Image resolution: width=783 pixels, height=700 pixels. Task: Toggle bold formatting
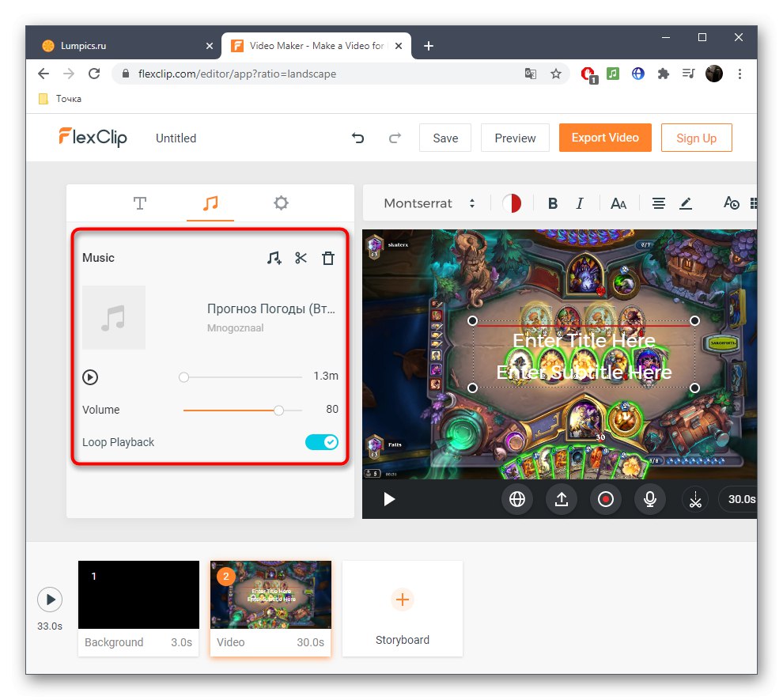[552, 203]
